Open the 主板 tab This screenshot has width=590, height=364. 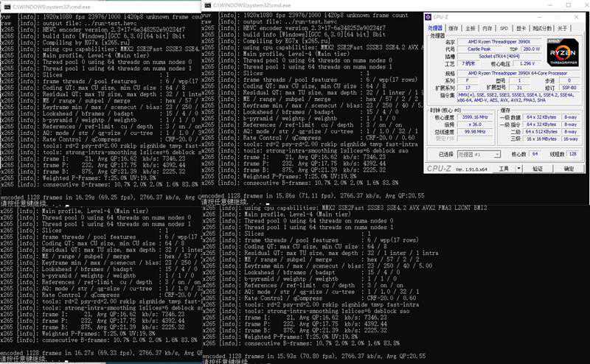click(470, 27)
